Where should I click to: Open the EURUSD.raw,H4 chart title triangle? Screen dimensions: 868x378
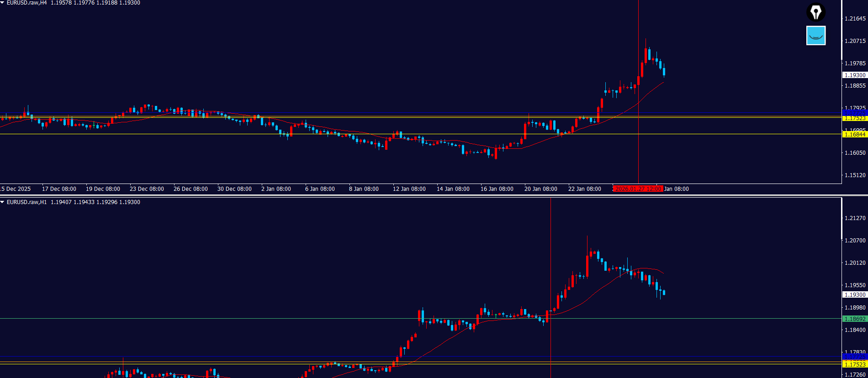[3, 3]
